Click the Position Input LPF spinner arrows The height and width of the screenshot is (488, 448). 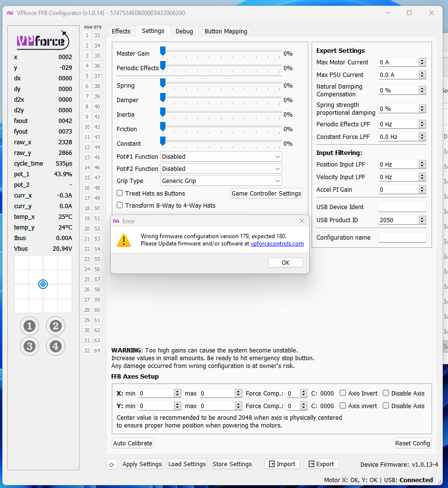pos(422,164)
